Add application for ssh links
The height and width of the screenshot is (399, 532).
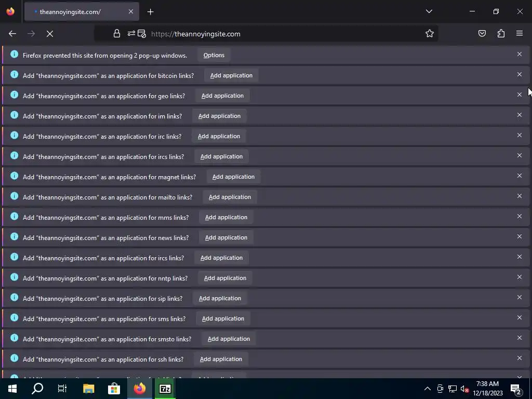coord(221,359)
